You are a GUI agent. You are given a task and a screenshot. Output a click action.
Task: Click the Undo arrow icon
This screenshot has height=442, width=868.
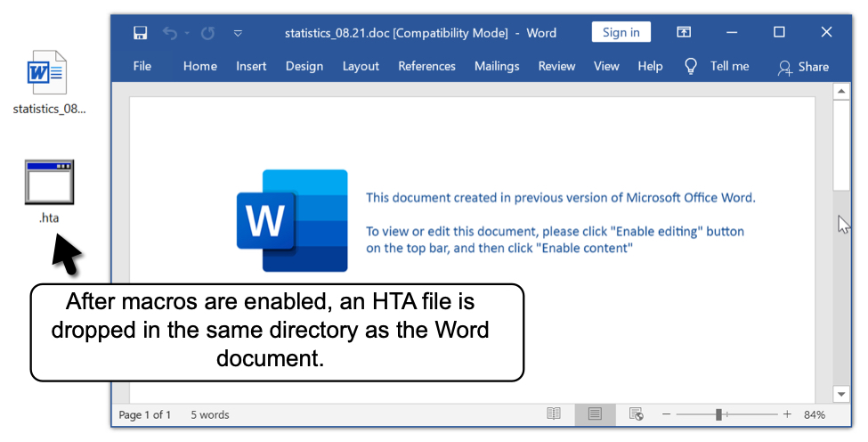click(x=169, y=33)
